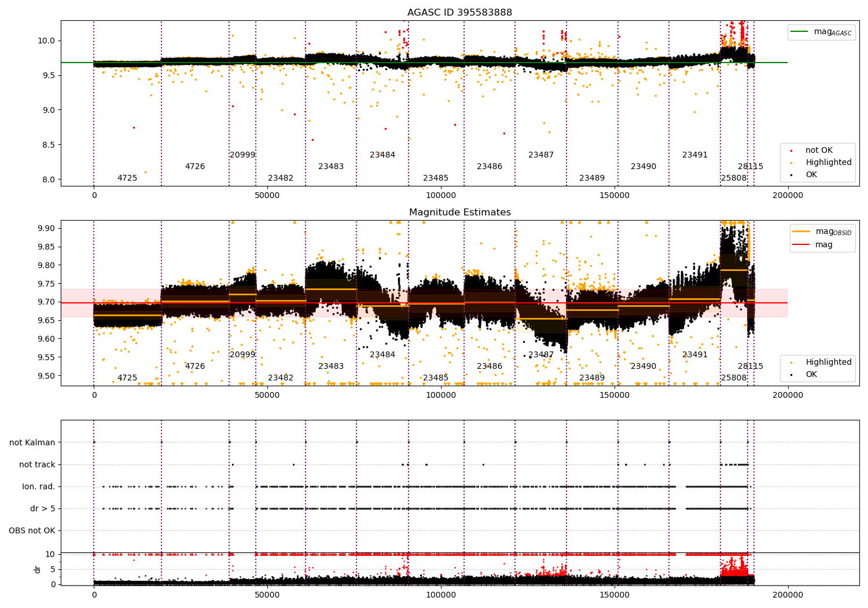This screenshot has width=868, height=608.
Task: Select the bottom panel's 50000 x-axis tick
Action: coord(267,594)
